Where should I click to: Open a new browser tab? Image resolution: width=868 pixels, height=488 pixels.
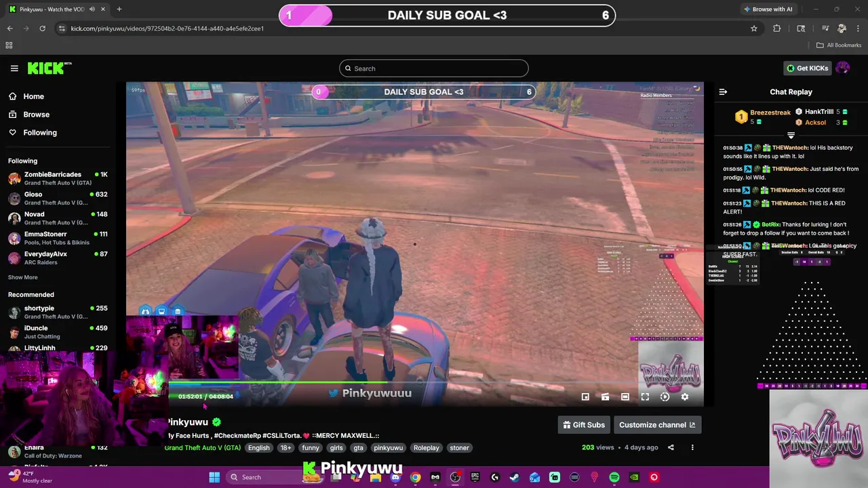pyautogui.click(x=119, y=9)
